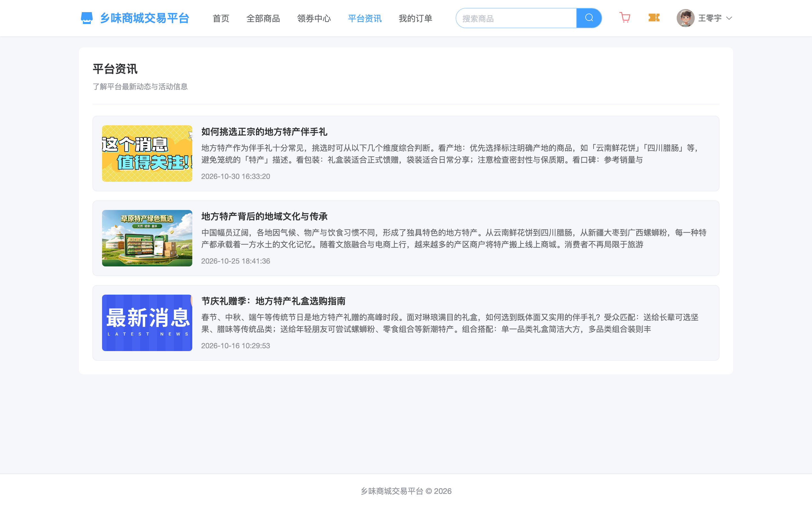Click the 乡味商城交易平台 site title
812x508 pixels.
145,18
